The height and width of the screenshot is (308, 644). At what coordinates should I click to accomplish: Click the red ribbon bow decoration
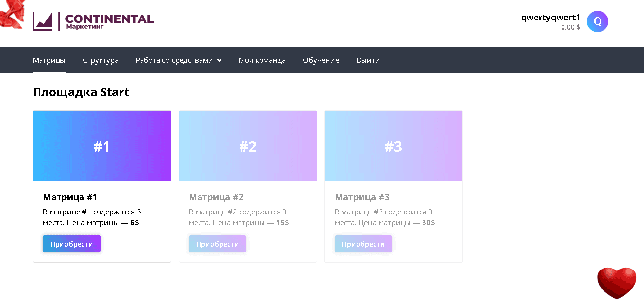point(11,14)
